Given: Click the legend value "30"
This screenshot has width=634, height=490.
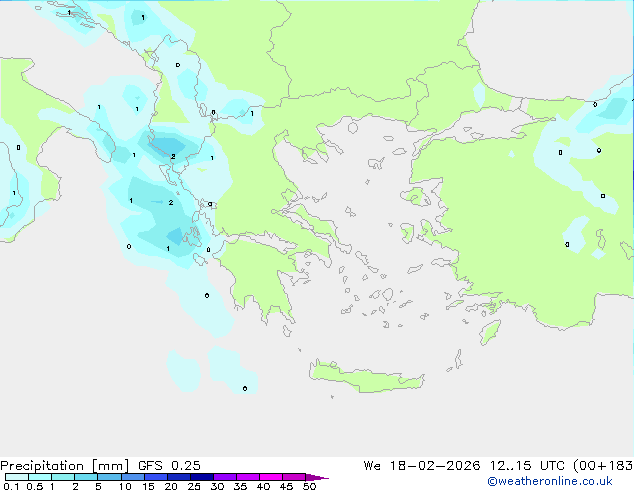Looking at the screenshot, I should 217,486.
